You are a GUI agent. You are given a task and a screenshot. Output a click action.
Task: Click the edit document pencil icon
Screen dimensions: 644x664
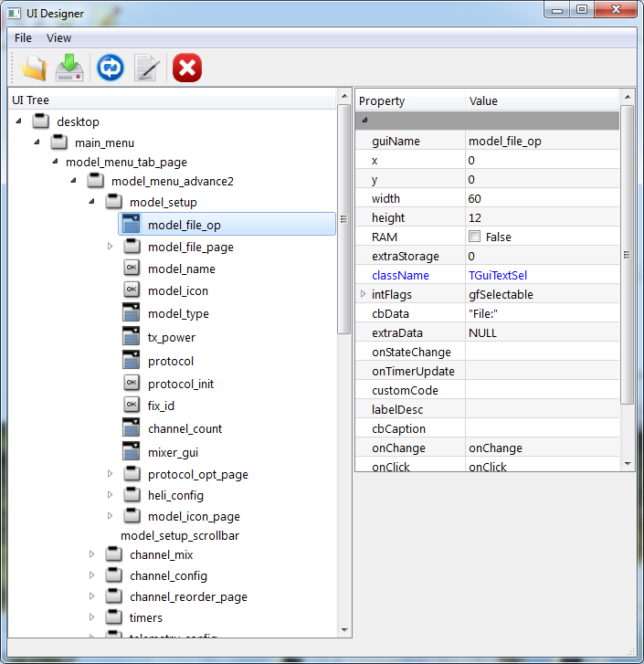tap(147, 68)
